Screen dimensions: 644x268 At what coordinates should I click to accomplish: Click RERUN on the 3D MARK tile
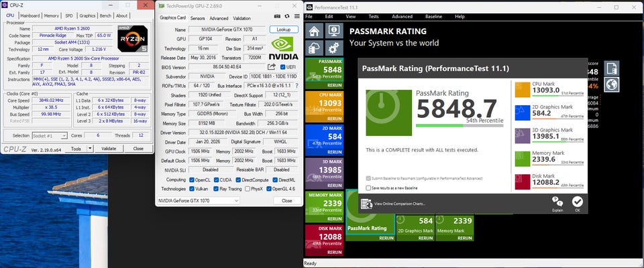click(335, 186)
